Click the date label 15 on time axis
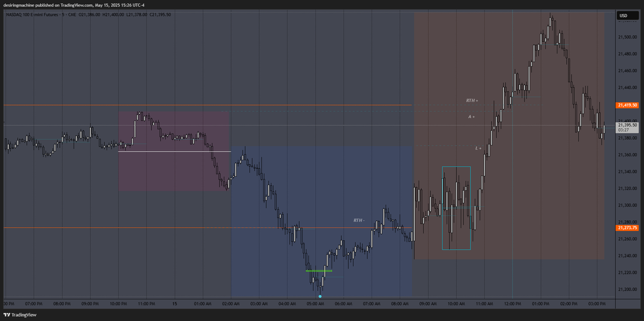Image resolution: width=644 pixels, height=321 pixels. 175,303
